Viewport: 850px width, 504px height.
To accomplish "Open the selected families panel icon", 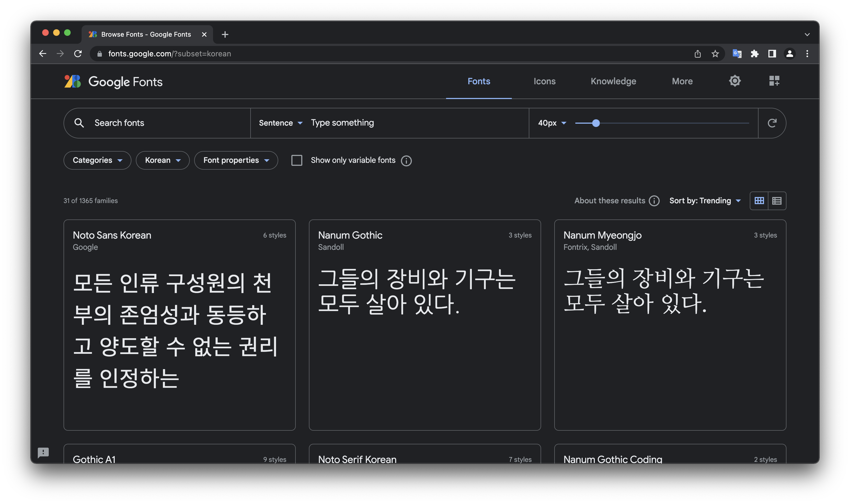I will [774, 81].
